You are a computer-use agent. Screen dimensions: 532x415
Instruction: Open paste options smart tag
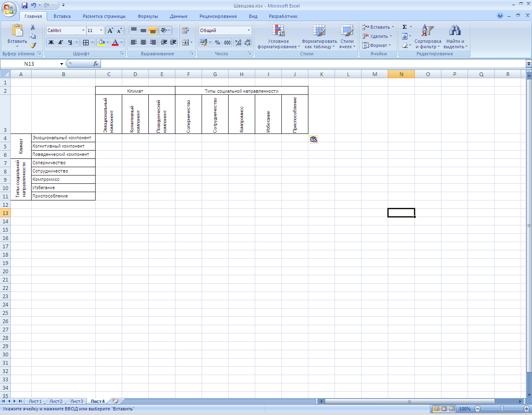point(314,140)
